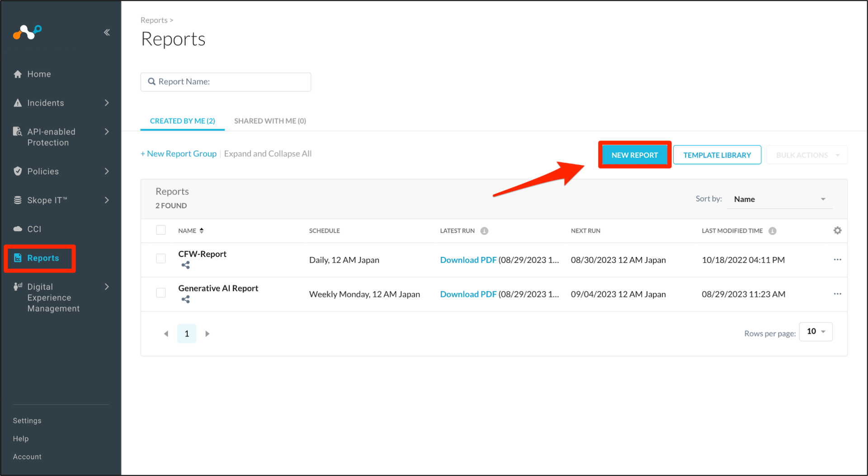Image resolution: width=868 pixels, height=476 pixels.
Task: Open the Created By Me tab
Action: tap(182, 121)
